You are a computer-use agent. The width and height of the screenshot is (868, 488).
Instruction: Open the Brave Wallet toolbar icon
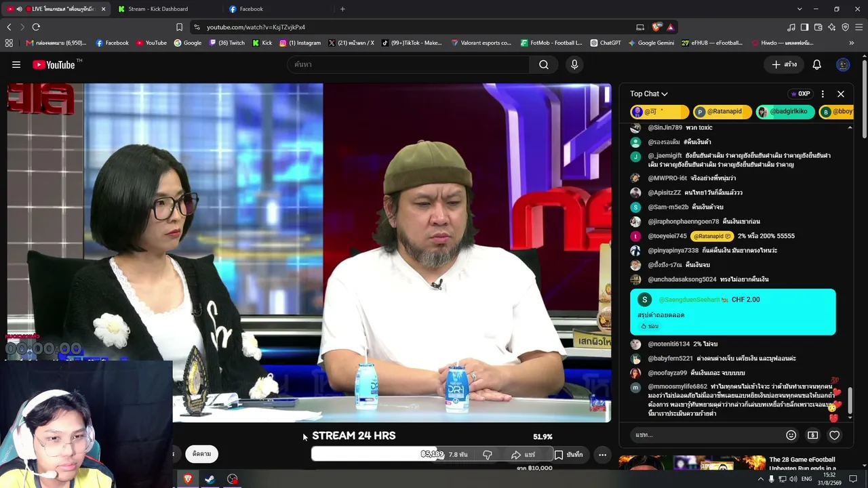[x=818, y=27]
